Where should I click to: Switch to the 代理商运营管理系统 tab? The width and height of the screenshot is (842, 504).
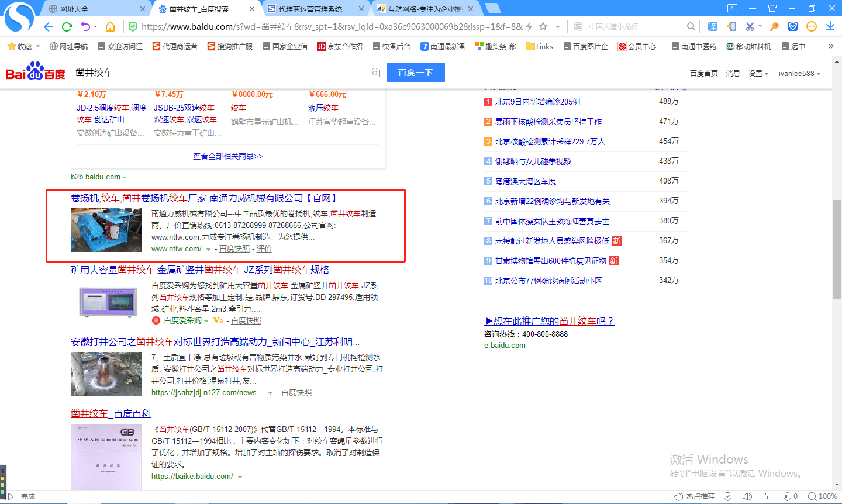click(310, 9)
